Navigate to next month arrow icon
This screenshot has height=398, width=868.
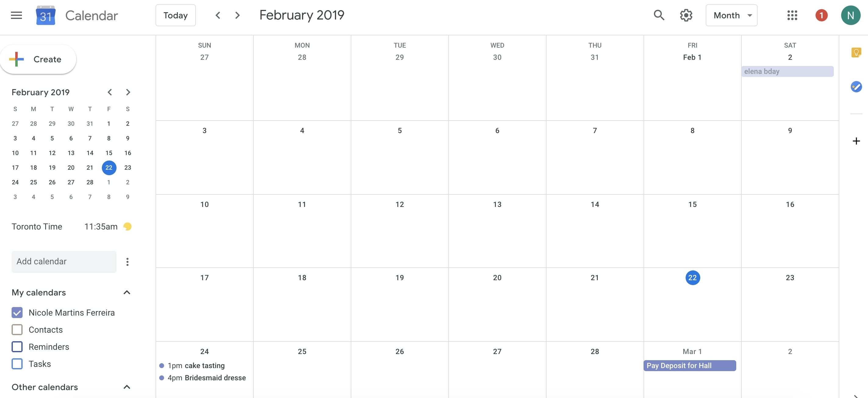pyautogui.click(x=237, y=15)
